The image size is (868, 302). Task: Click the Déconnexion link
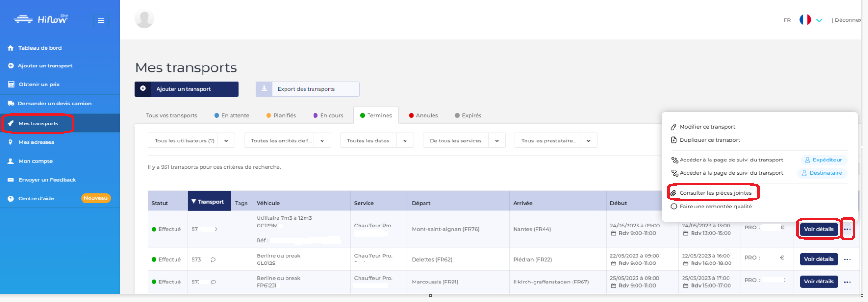(847, 20)
